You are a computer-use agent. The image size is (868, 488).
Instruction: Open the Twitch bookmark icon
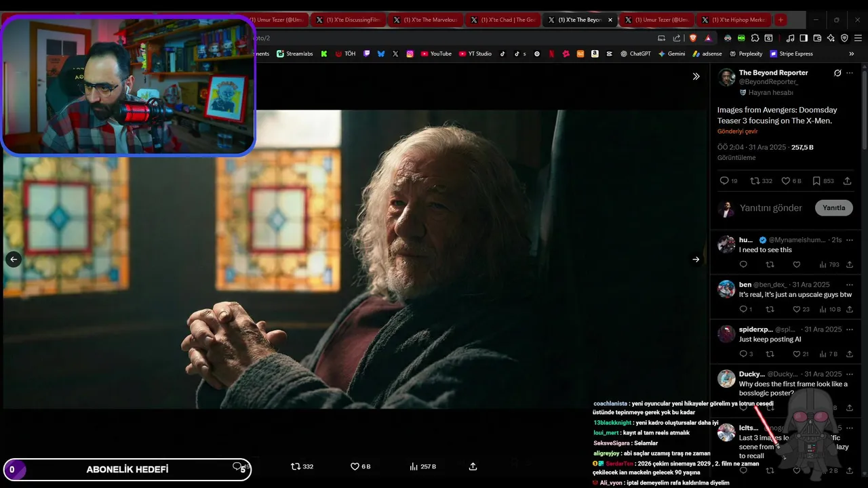pyautogui.click(x=367, y=54)
